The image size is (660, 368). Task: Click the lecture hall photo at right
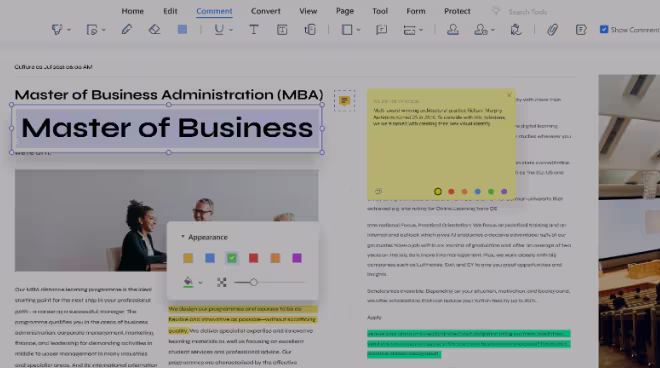(x=629, y=221)
